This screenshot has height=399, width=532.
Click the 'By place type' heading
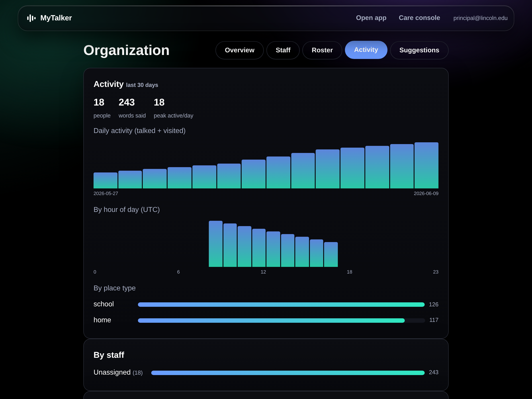114,288
